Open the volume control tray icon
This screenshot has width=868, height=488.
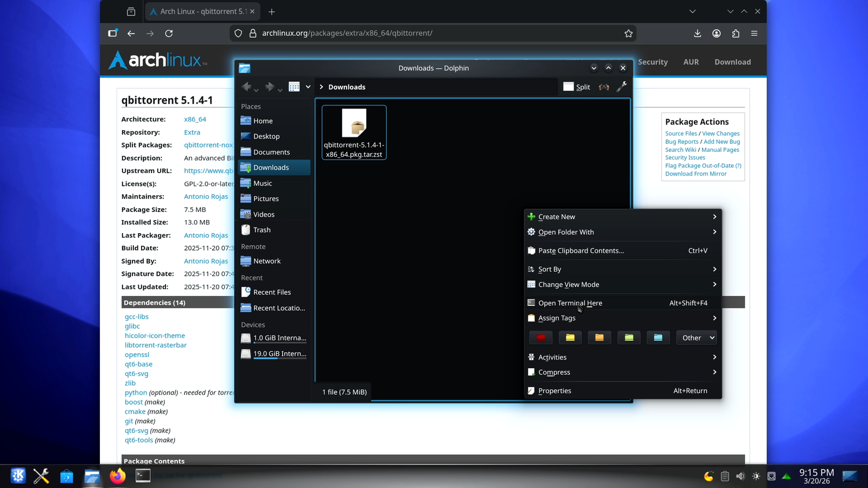point(740,476)
